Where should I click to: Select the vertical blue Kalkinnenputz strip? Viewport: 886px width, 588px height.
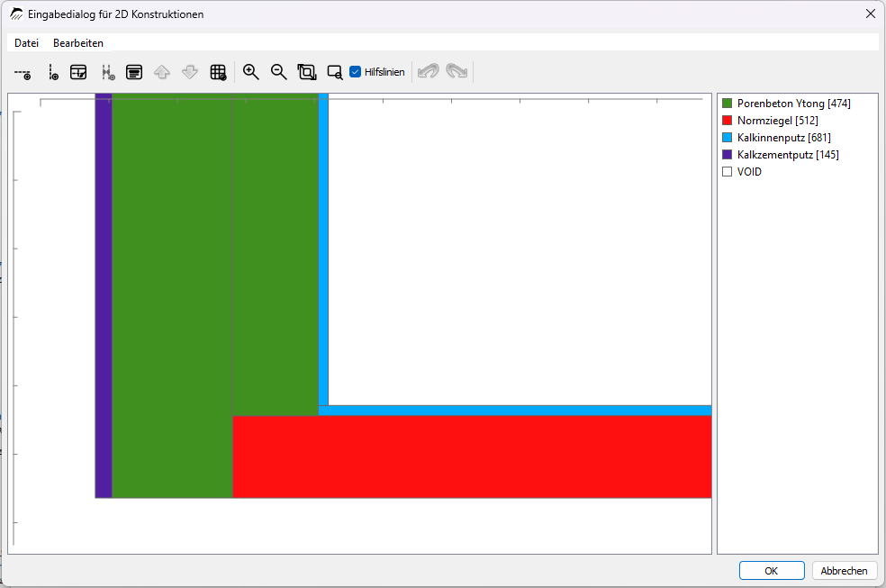323,249
